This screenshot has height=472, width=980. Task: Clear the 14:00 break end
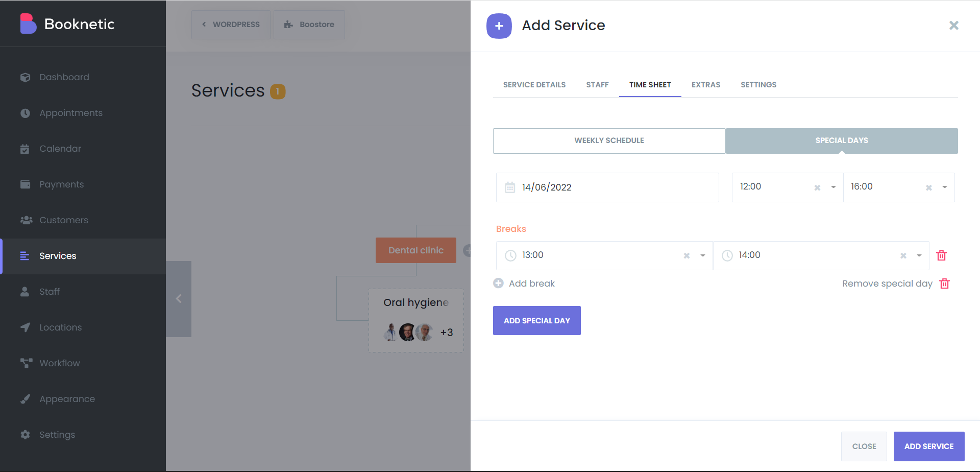click(903, 255)
